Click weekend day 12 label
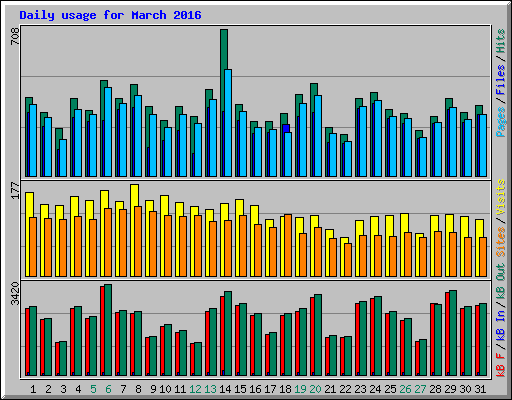The width and height of the screenshot is (512, 400). [x=195, y=389]
